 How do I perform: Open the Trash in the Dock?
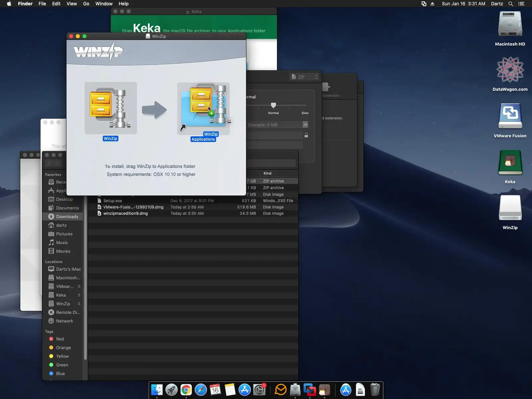375,390
